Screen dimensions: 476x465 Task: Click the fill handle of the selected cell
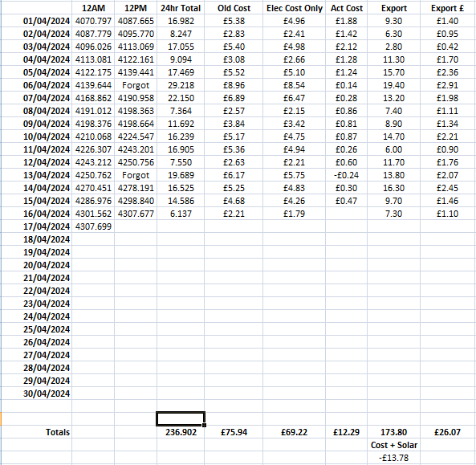tap(205, 425)
